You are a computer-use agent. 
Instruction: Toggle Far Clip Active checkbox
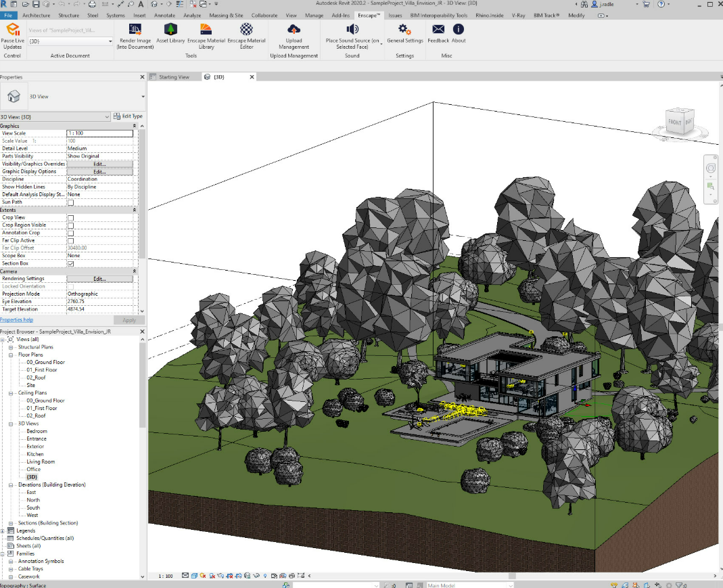point(70,241)
